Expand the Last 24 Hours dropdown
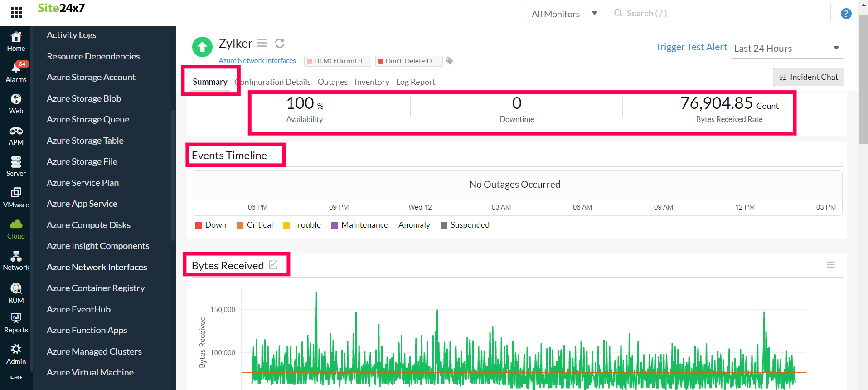This screenshot has width=868, height=390. (x=787, y=48)
